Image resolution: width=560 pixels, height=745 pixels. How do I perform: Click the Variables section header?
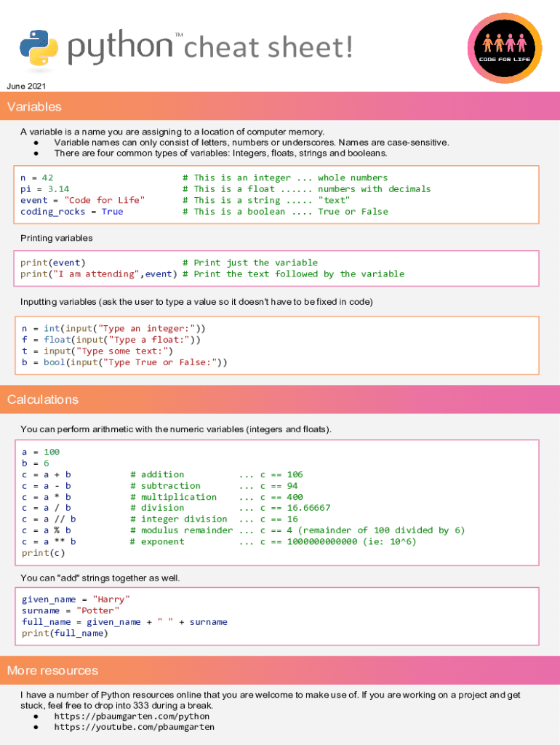pos(34,107)
